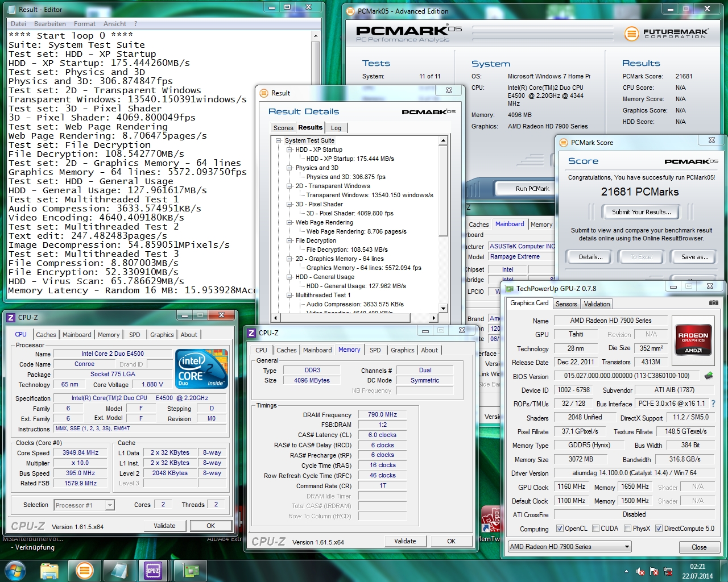Click the CPU-Z CPU window title icon
This screenshot has width=728, height=582.
11,318
